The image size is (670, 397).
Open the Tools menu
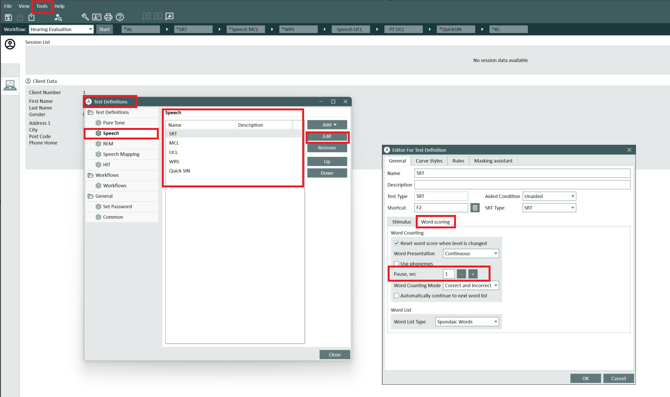coord(42,6)
